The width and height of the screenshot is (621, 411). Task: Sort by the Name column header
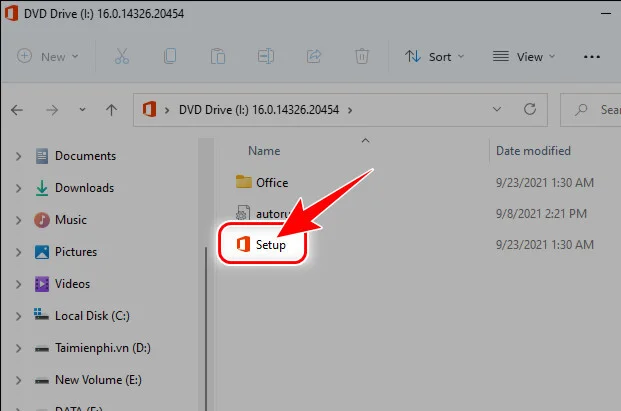pyautogui.click(x=264, y=151)
